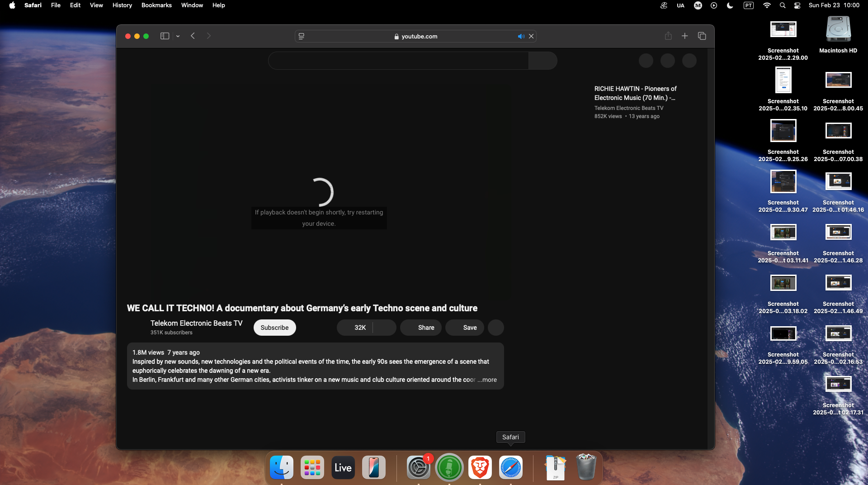Open the Share toolbar icon in Safari
868x485 pixels.
668,36
